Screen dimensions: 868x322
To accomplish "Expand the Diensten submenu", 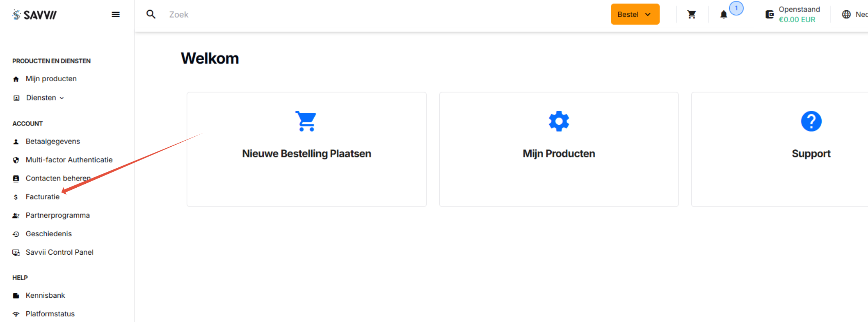I will [45, 98].
